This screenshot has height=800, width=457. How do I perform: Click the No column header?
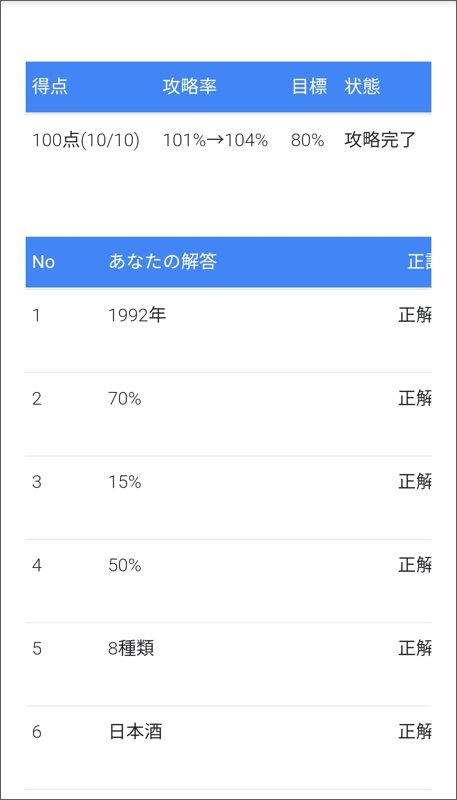pos(43,262)
